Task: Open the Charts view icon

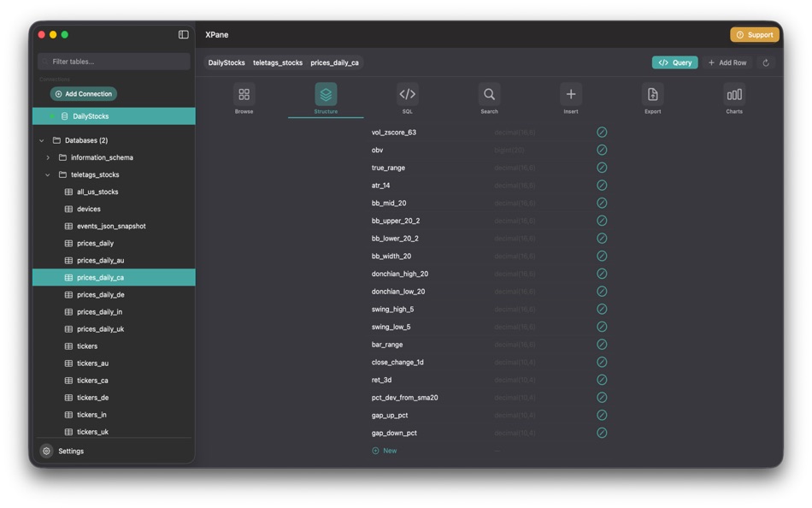Action: (x=733, y=96)
